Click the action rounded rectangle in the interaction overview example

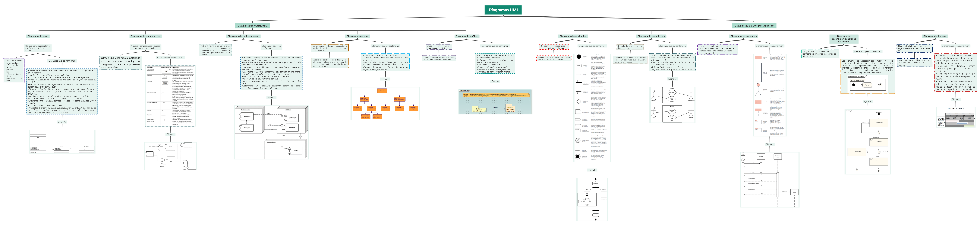867,85
